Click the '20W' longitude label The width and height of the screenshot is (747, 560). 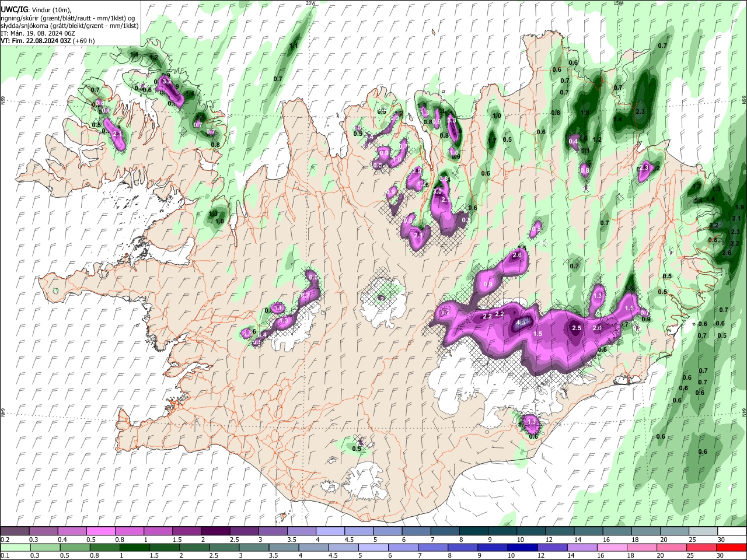tap(310, 3)
